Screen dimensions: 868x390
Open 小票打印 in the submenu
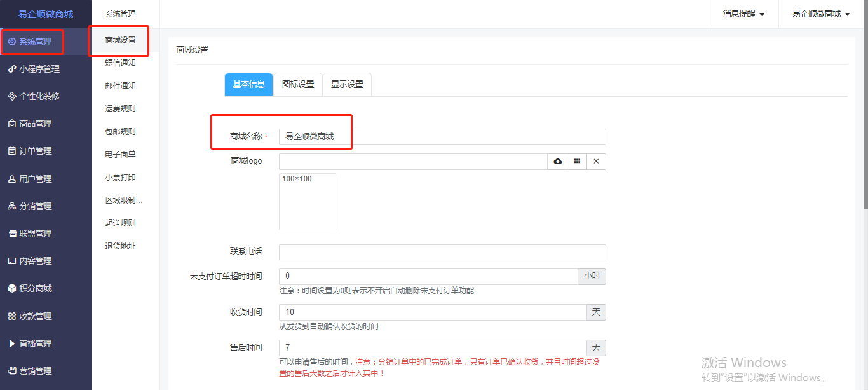coord(121,178)
